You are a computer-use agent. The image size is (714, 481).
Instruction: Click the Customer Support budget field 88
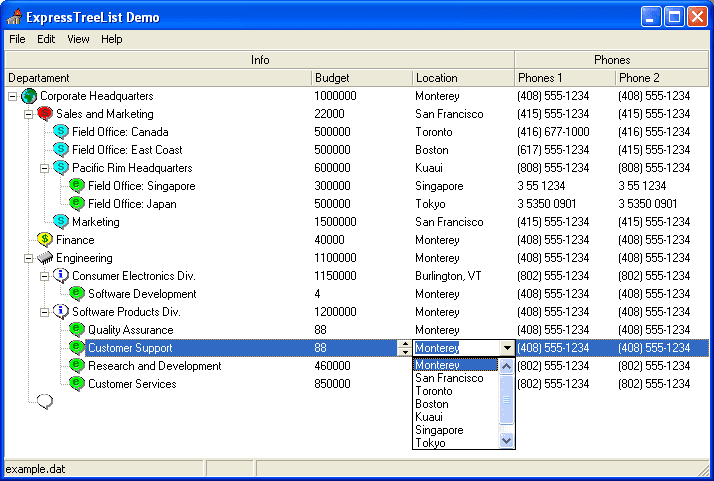[x=355, y=348]
